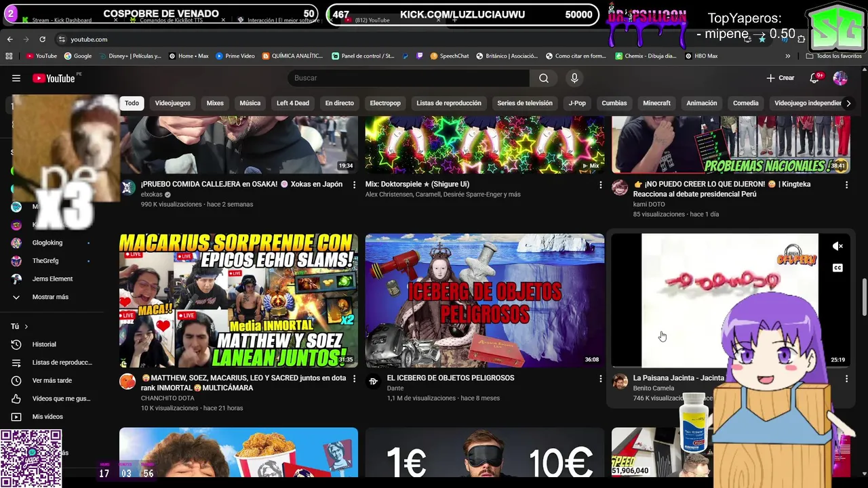Viewport: 868px width, 488px height.
Task: Select the Comedia filter chip
Action: pos(746,103)
